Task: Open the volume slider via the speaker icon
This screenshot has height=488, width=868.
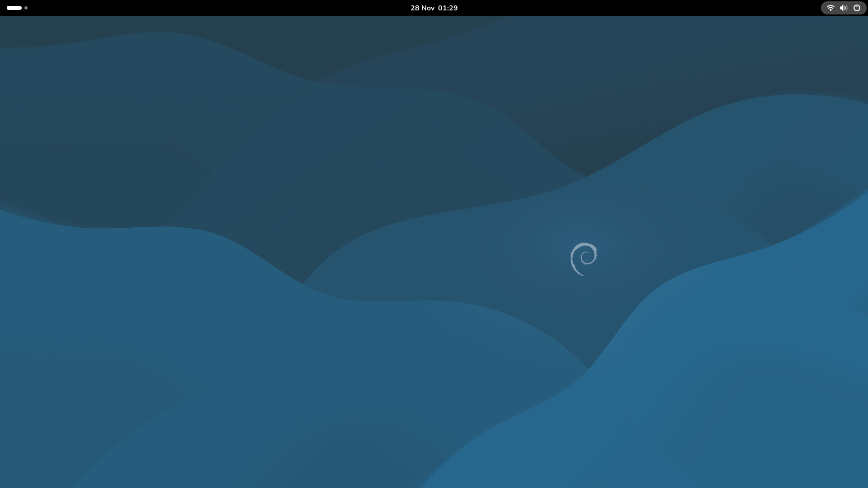Action: pyautogui.click(x=844, y=8)
